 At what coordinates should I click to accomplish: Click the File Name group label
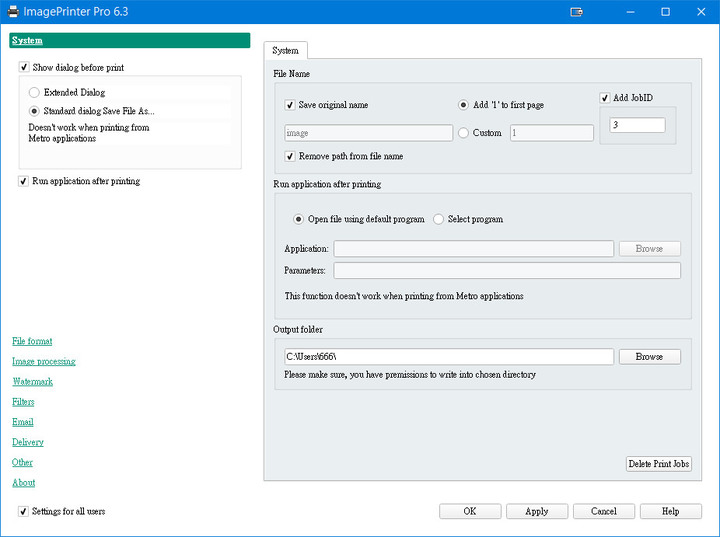click(292, 74)
